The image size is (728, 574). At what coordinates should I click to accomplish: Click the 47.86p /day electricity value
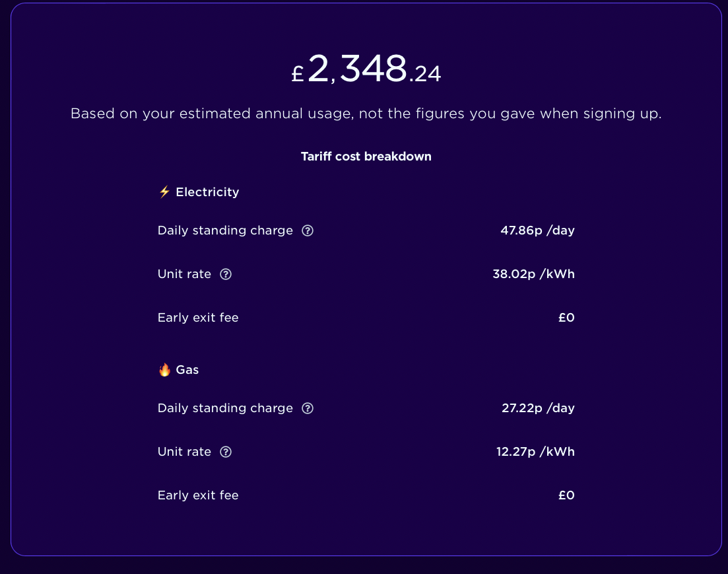[537, 231]
